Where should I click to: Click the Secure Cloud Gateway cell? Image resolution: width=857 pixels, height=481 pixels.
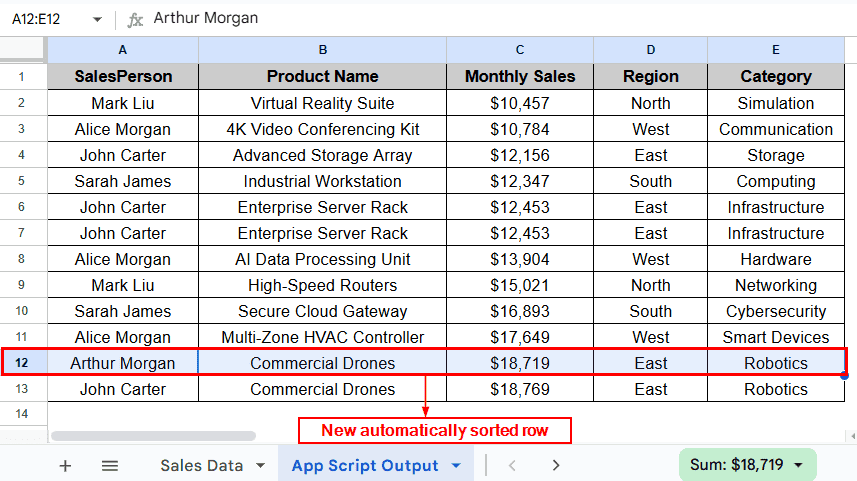tap(322, 311)
